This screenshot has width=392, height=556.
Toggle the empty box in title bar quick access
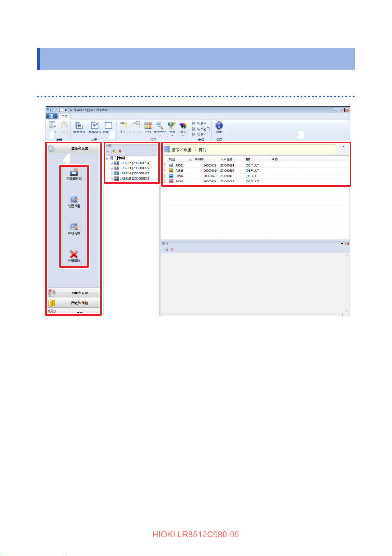click(61, 110)
